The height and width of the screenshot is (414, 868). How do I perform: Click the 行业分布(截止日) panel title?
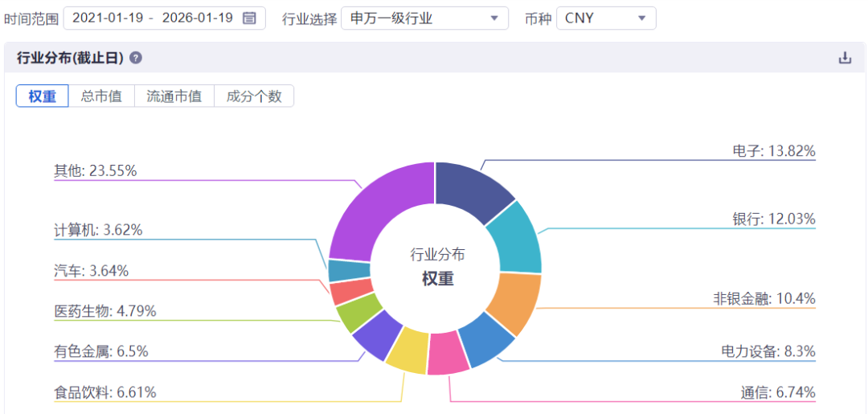point(70,58)
